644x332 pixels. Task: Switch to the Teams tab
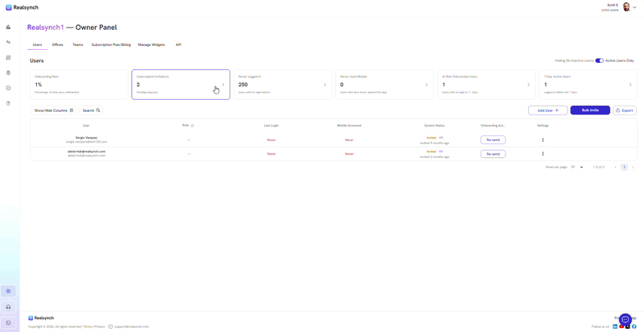pos(77,45)
